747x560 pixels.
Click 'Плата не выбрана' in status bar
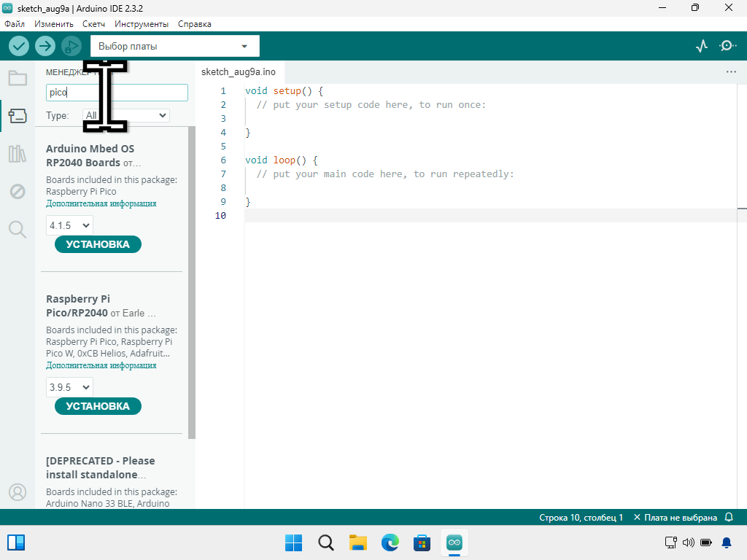(675, 517)
